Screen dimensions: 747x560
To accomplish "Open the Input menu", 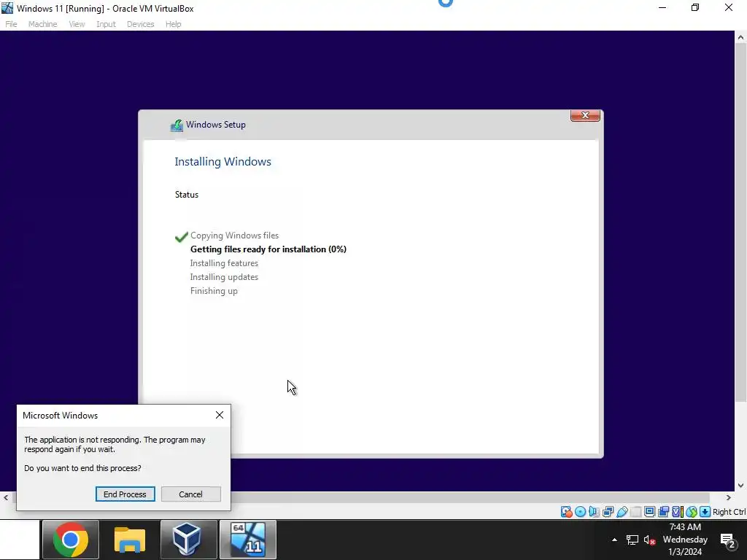I will pyautogui.click(x=106, y=24).
